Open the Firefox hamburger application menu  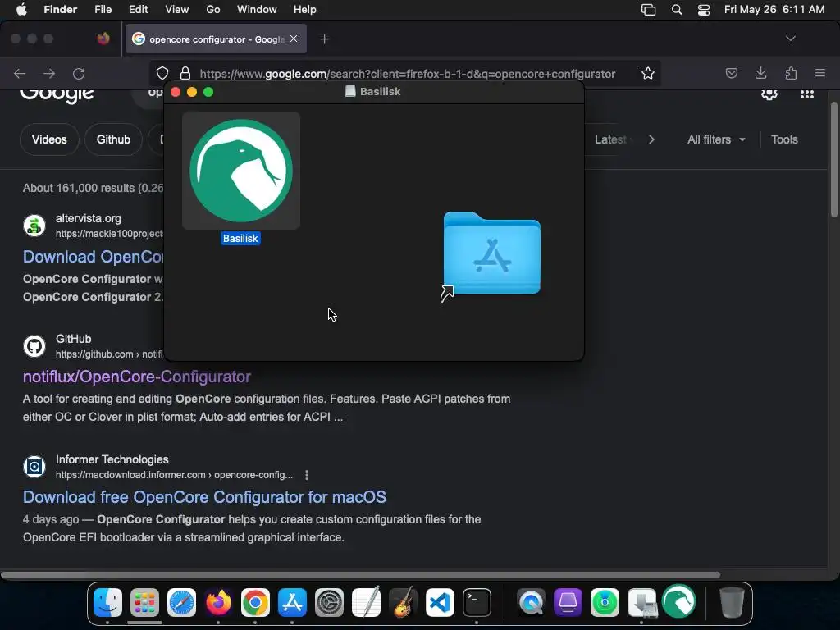[820, 73]
